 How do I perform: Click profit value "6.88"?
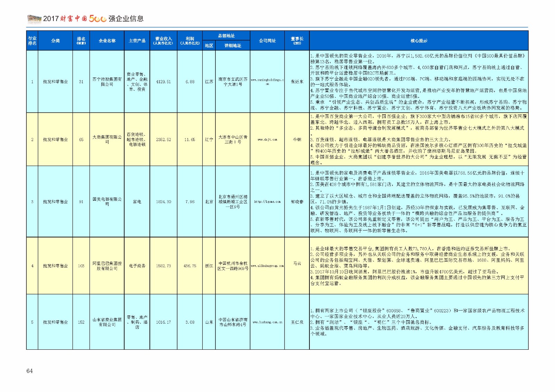coord(190,82)
